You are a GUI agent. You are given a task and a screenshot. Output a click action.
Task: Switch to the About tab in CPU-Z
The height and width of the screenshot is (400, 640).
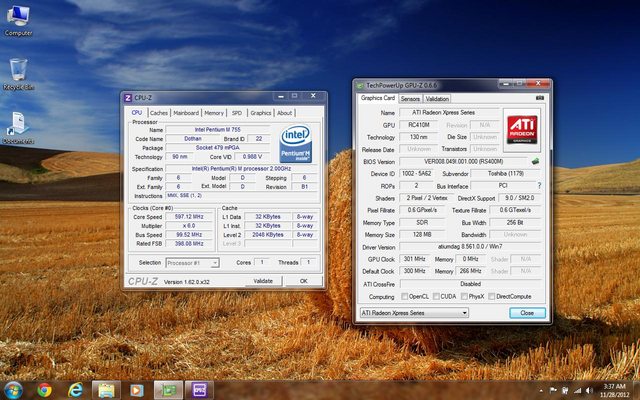click(284, 113)
